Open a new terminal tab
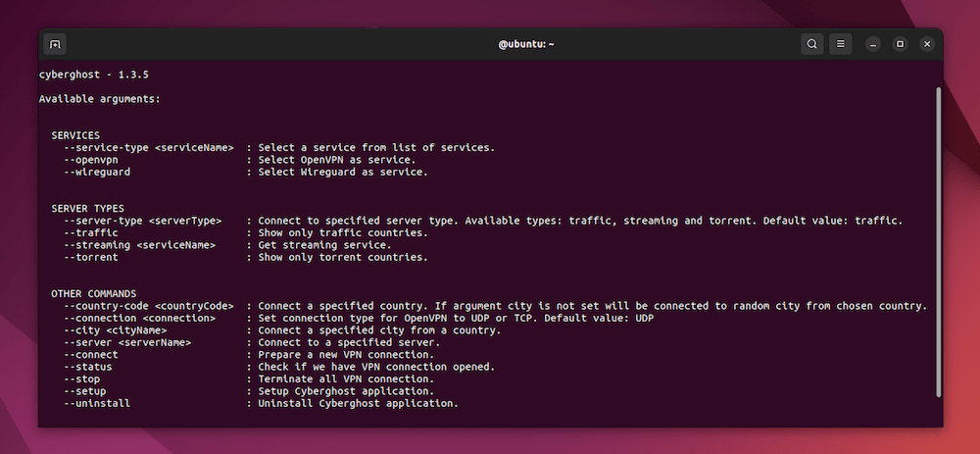 click(x=55, y=44)
